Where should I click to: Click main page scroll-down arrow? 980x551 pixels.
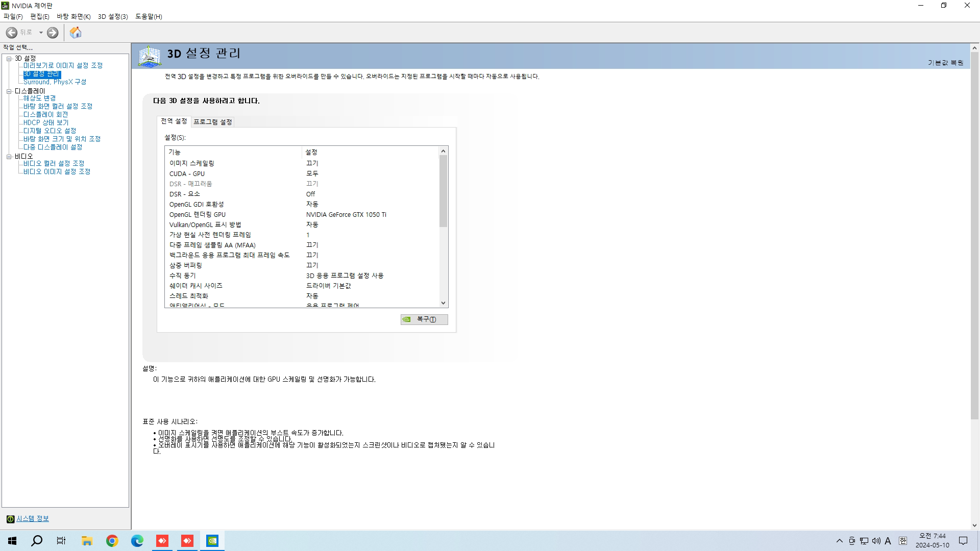(x=974, y=525)
